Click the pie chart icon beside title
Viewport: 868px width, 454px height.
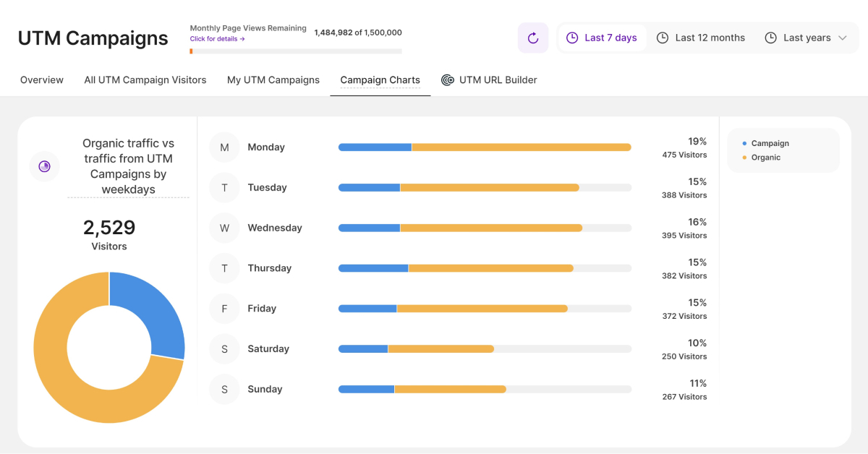[x=44, y=167]
